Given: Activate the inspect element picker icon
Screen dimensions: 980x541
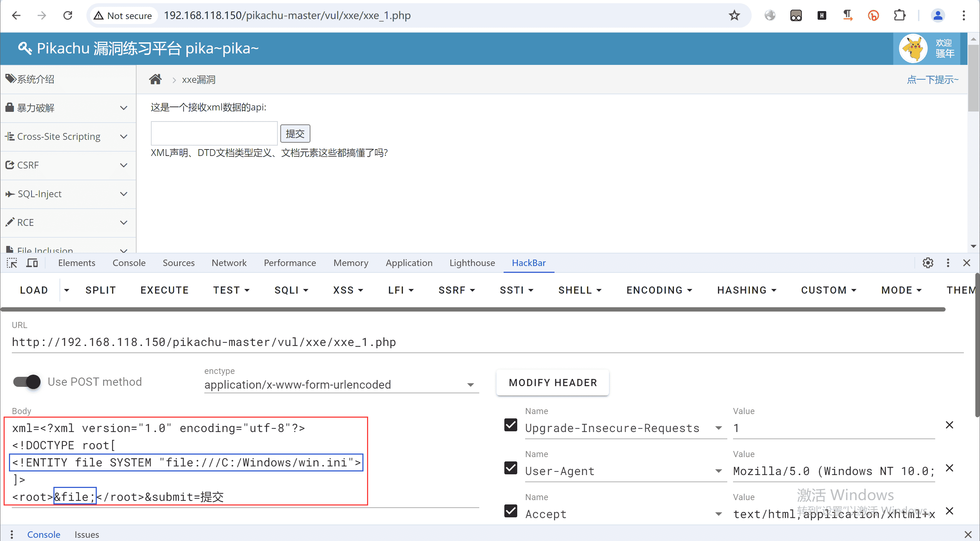Looking at the screenshot, I should pyautogui.click(x=12, y=263).
